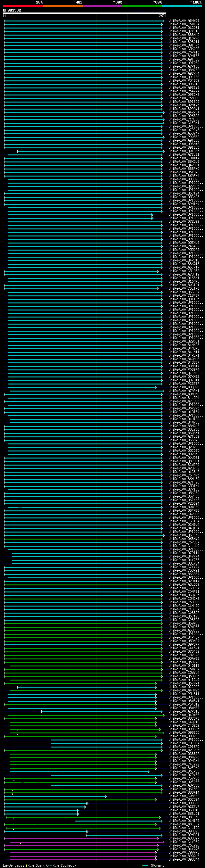Select the UniRef100_C5LTK6 label
Viewport: 205px width, 868px height.
(184, 288)
